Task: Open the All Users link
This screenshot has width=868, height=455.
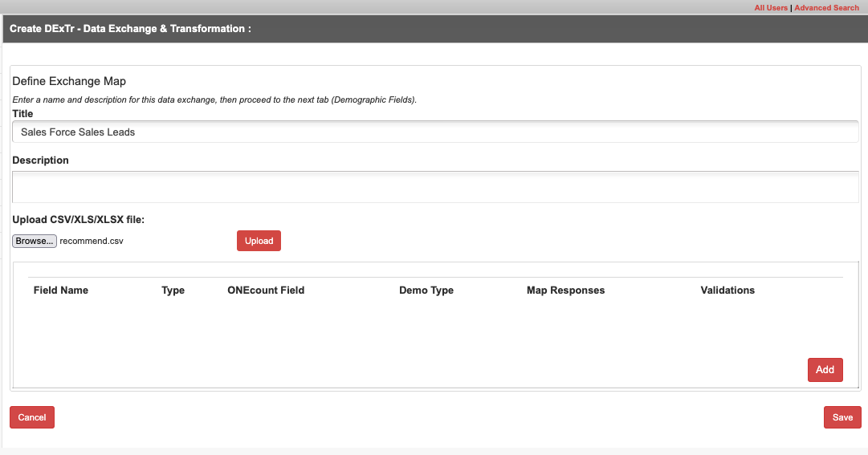Action: coord(771,8)
